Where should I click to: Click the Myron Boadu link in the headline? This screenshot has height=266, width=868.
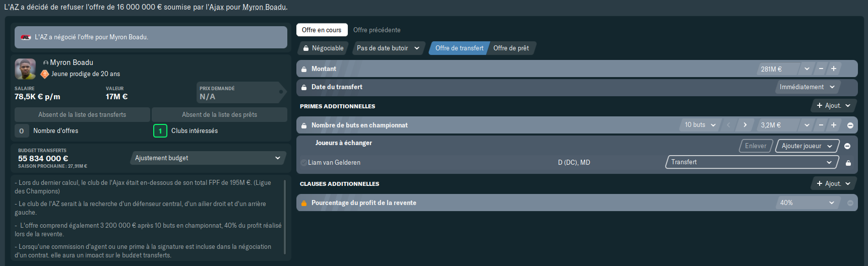point(264,7)
